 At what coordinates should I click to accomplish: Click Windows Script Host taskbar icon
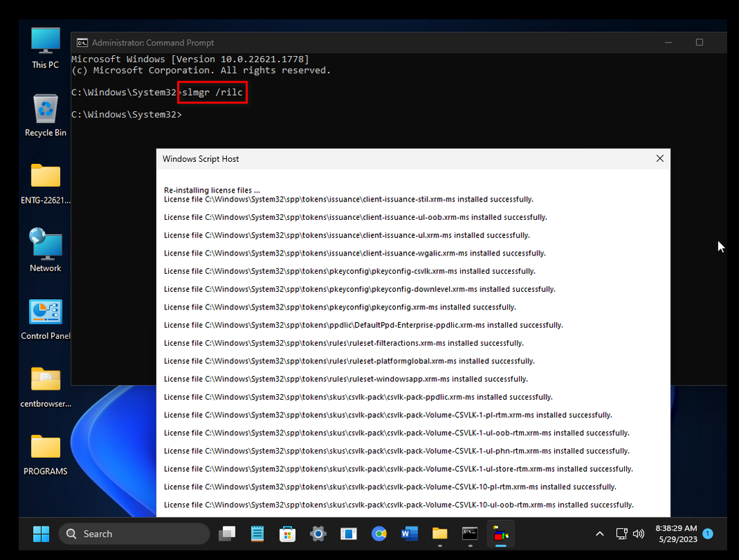click(x=501, y=533)
